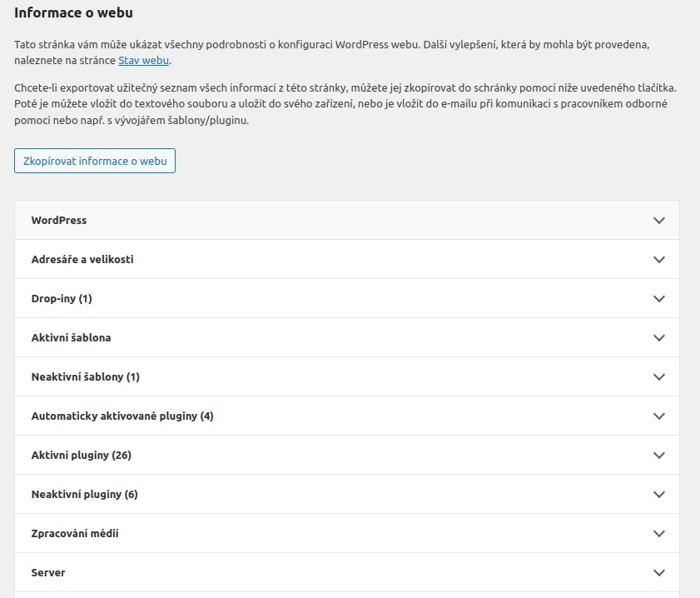Click the Zkopírovat informace o webu button

[x=95, y=161]
